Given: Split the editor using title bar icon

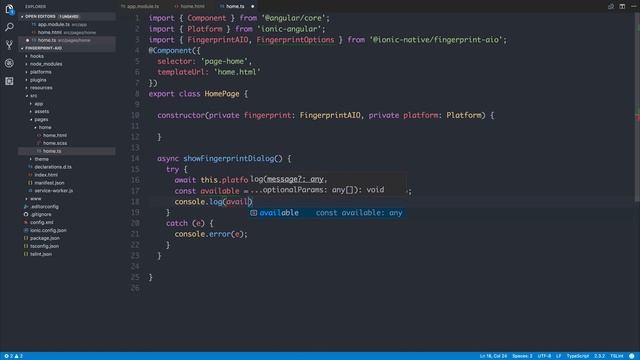Looking at the screenshot, I should (x=622, y=6).
